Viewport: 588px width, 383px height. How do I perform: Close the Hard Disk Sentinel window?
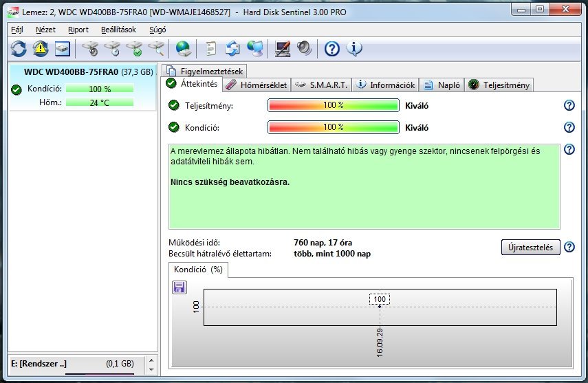565,10
